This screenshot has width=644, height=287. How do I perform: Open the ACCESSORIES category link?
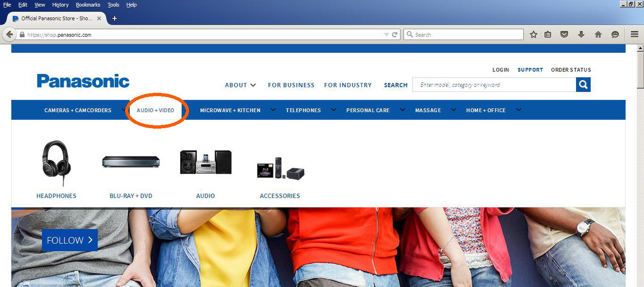click(280, 196)
